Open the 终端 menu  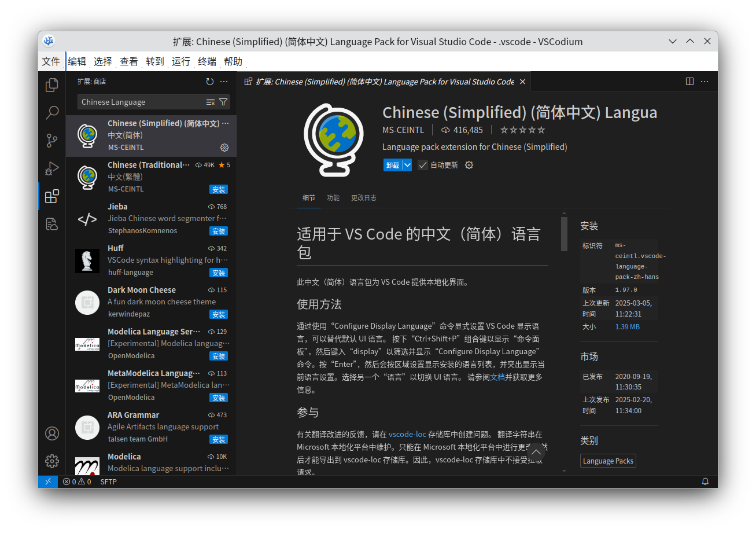pyautogui.click(x=207, y=61)
